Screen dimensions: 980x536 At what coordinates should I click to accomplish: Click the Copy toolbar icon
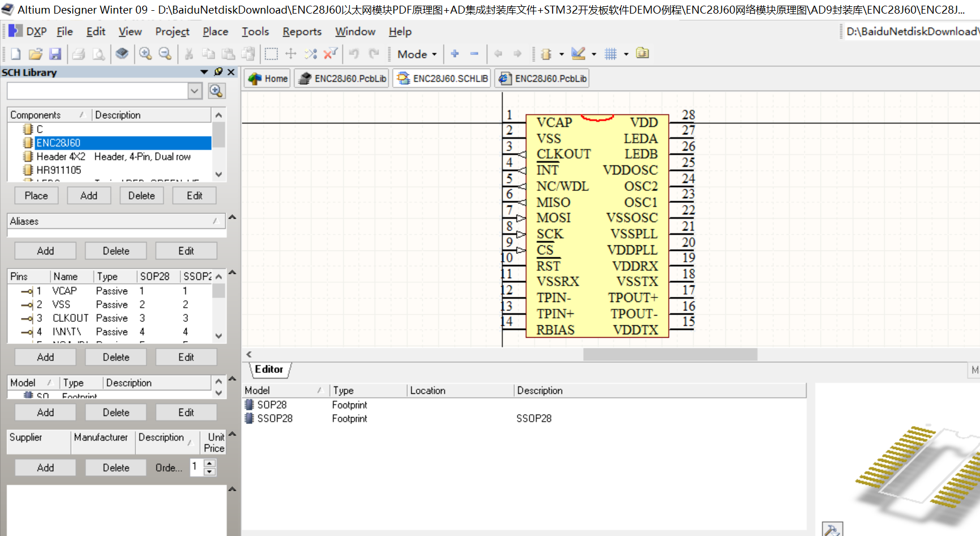[x=208, y=54]
